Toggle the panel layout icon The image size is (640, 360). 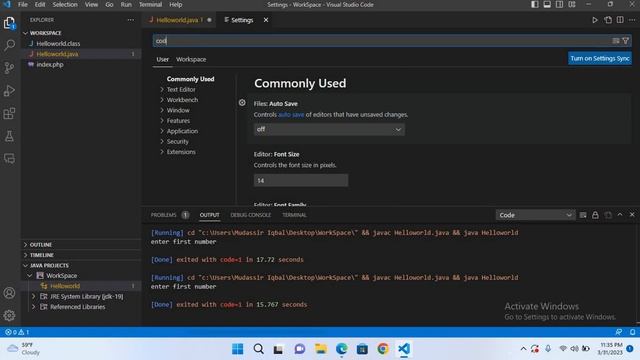pyautogui.click(x=547, y=4)
